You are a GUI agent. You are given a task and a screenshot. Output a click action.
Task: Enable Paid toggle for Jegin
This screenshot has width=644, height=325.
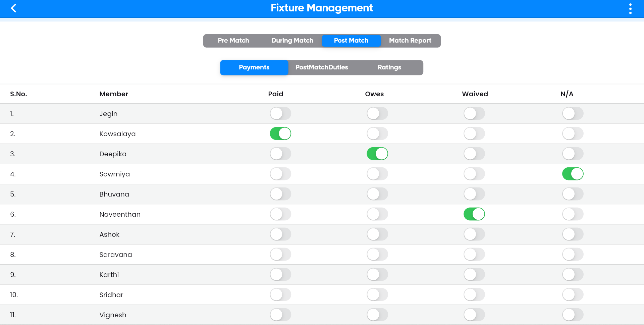[x=280, y=114]
